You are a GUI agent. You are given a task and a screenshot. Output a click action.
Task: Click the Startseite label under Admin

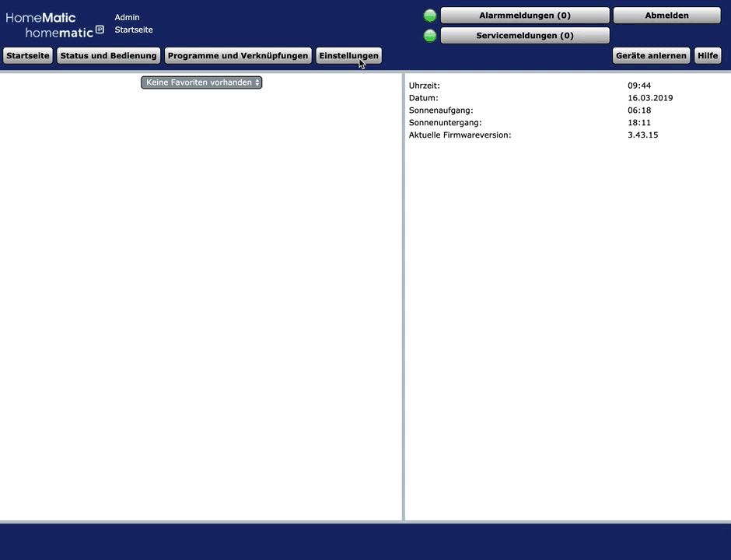[134, 30]
